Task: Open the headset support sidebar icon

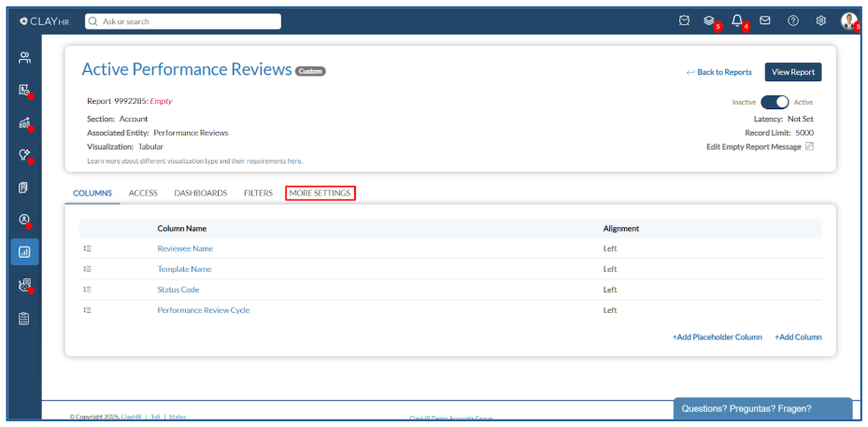Action: point(24,285)
